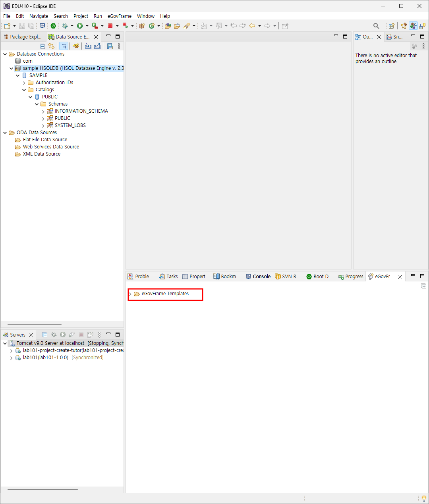The height and width of the screenshot is (504, 429).
Task: Click the New Java Package icon
Action: coord(142,26)
